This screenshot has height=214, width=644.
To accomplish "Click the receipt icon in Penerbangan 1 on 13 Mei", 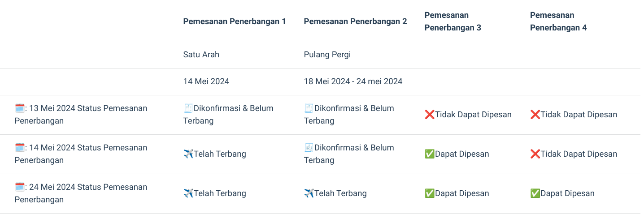I will pos(188,108).
